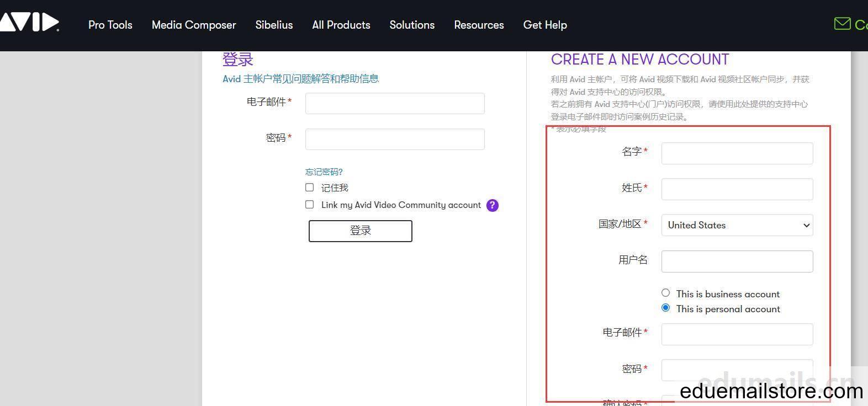This screenshot has height=406, width=868.
Task: Click the 名字 input field
Action: point(737,153)
